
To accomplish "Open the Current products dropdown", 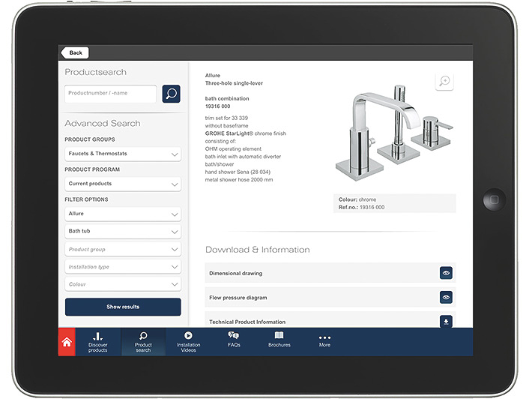I will pyautogui.click(x=123, y=184).
